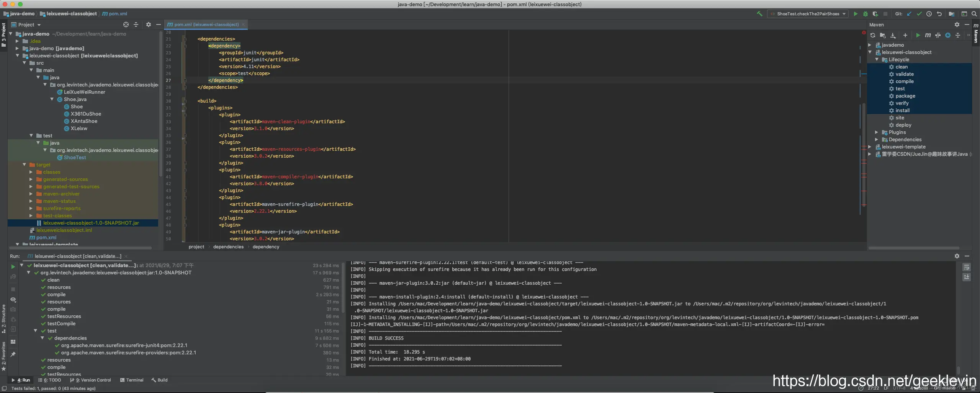This screenshot has height=393, width=980.
Task: Click Project tree horizontal scrollbar
Action: tap(80, 248)
